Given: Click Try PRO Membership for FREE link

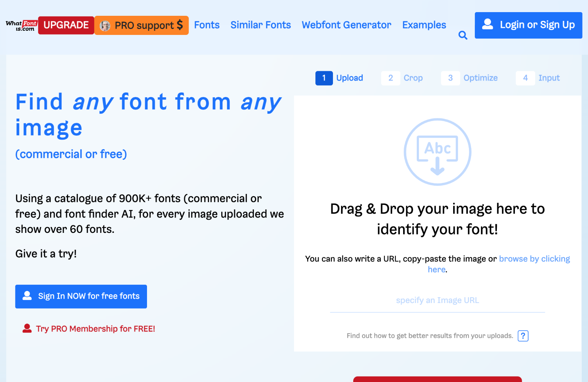Looking at the screenshot, I should [x=95, y=329].
